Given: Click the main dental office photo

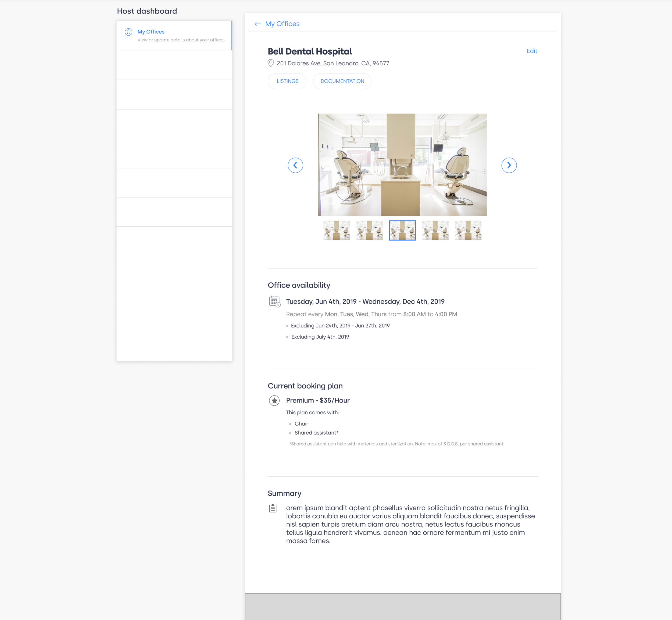Looking at the screenshot, I should pos(402,165).
